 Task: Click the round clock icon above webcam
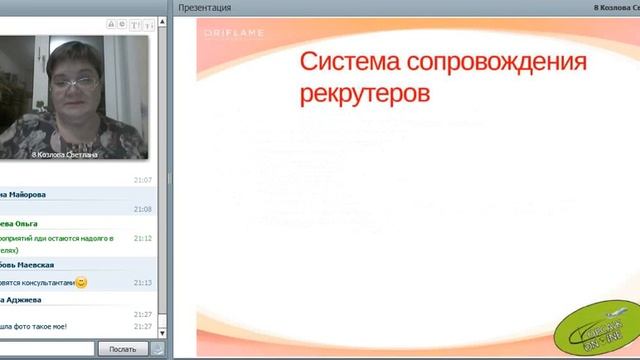tap(122, 24)
